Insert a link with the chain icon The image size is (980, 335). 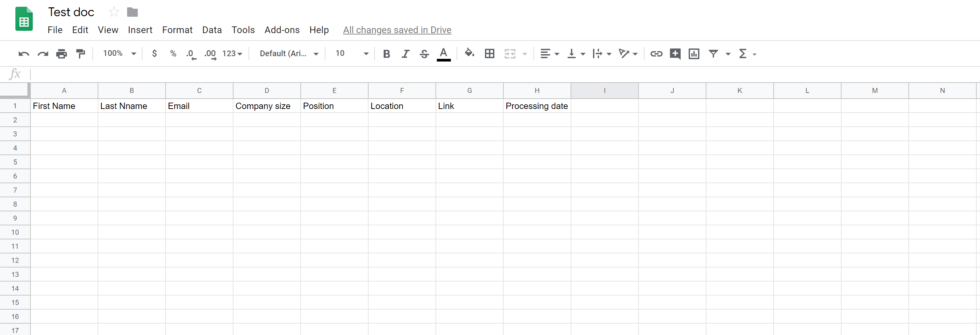pyautogui.click(x=656, y=53)
